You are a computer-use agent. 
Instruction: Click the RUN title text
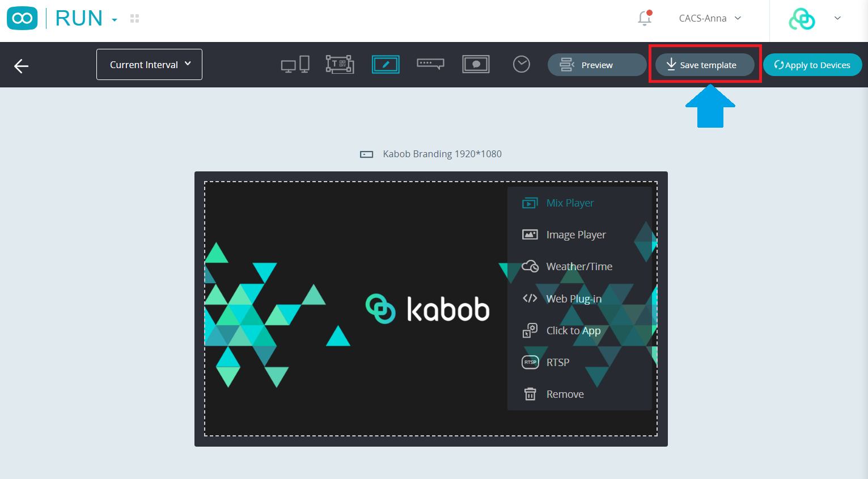(x=79, y=18)
